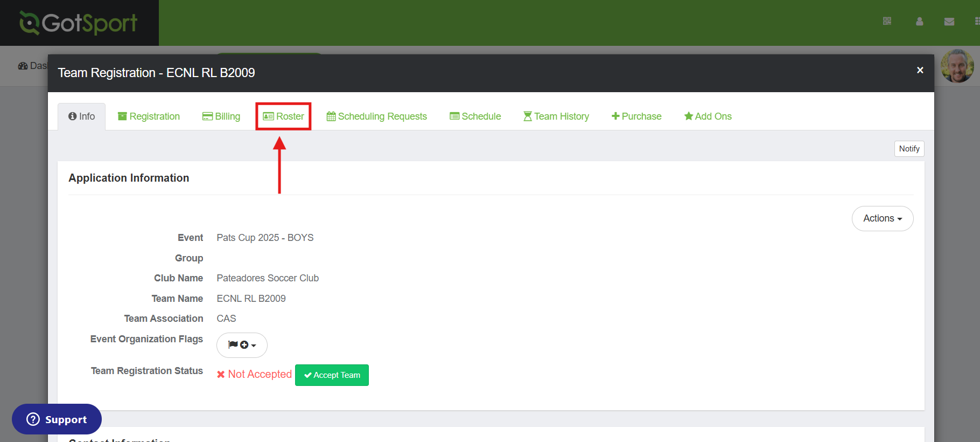
Task: Open the Support help widget
Action: [x=57, y=419]
